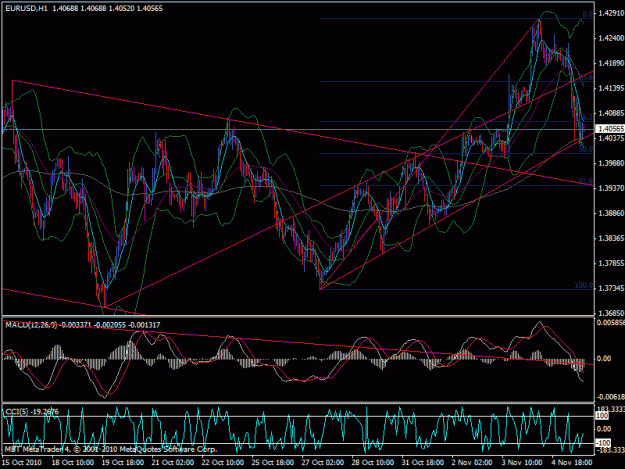625x469 pixels.
Task: Click the 1.42910 price axis label
Action: coord(611,13)
